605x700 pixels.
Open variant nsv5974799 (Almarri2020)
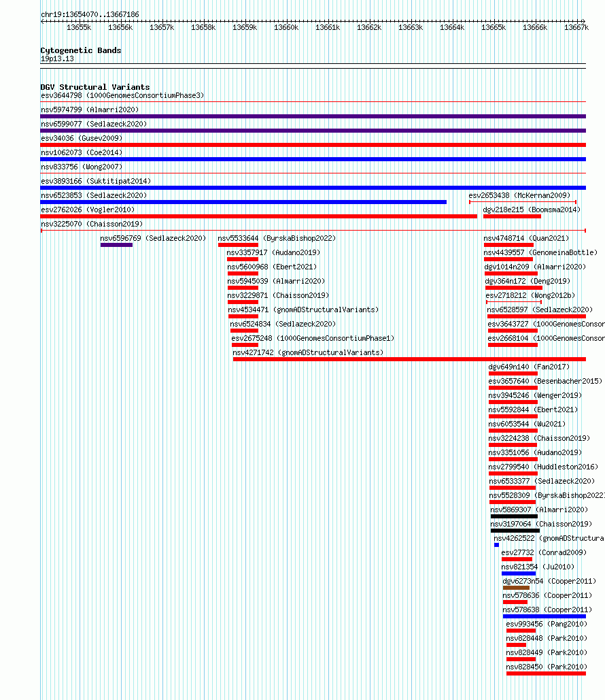90,110
